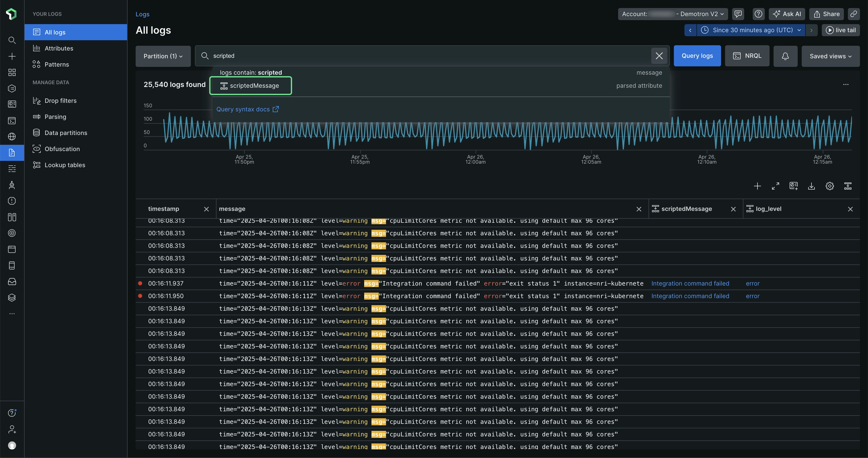
Task: Click the plus icon above table
Action: (757, 186)
